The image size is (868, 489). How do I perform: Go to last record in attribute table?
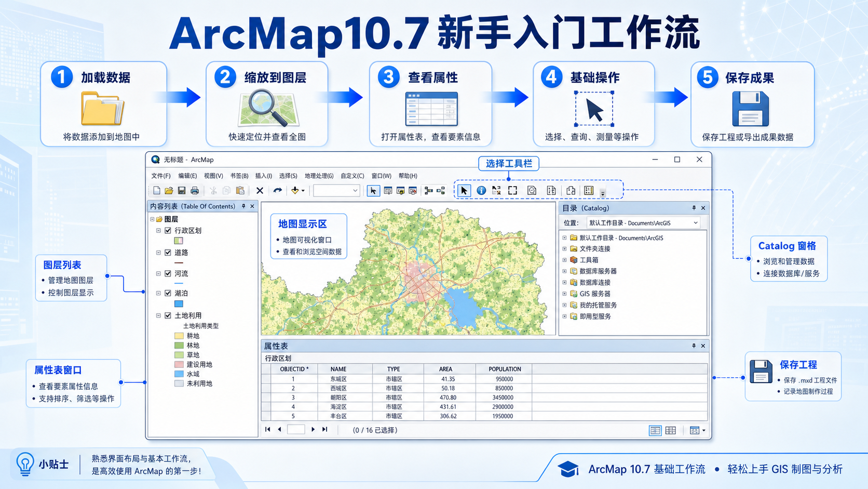[325, 429]
